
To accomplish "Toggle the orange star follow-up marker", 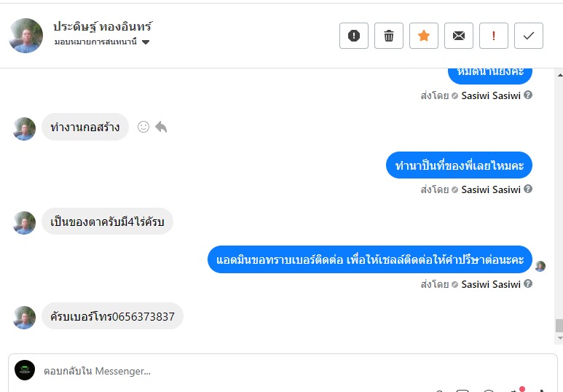I will [x=424, y=36].
